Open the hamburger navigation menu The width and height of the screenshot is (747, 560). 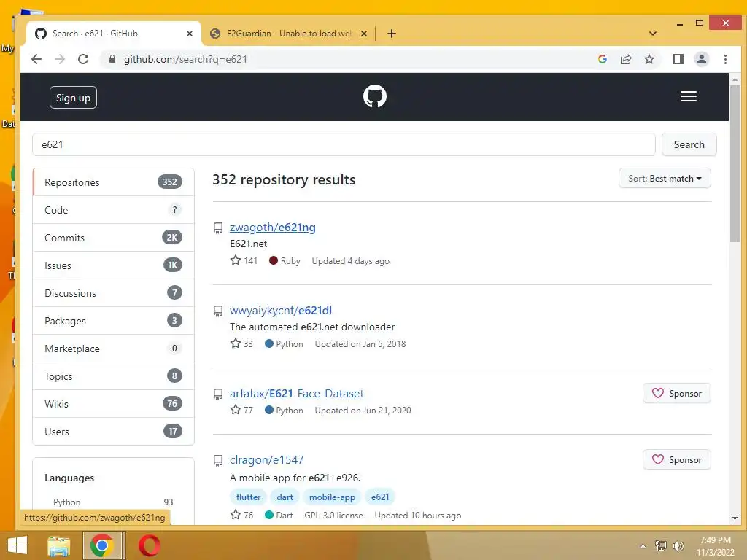coord(689,97)
